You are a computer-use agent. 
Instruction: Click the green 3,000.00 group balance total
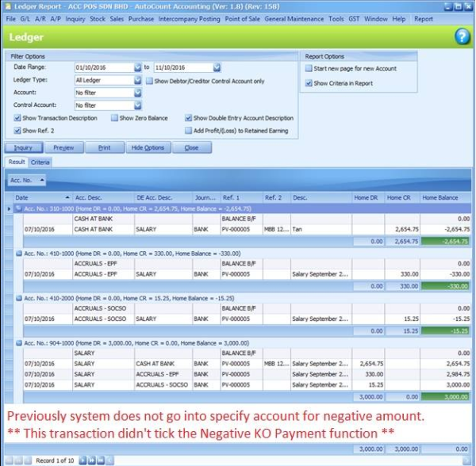point(445,397)
